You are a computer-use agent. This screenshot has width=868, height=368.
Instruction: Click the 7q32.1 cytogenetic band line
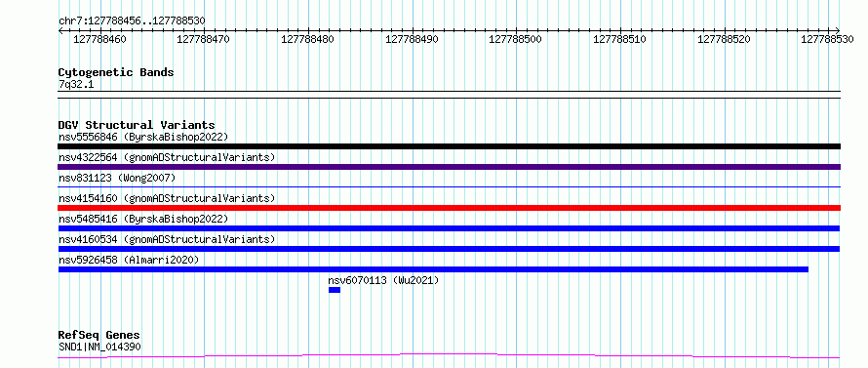point(449,95)
